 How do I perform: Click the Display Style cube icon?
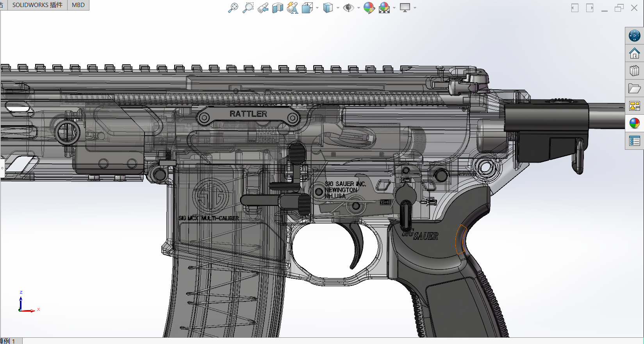pyautogui.click(x=328, y=7)
